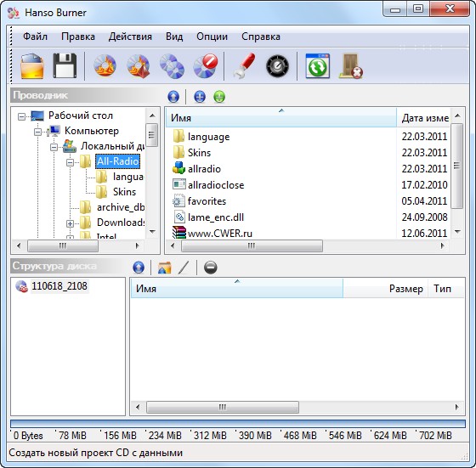The height and width of the screenshot is (468, 476).
Task: Select the allradioclose file
Action: [216, 185]
